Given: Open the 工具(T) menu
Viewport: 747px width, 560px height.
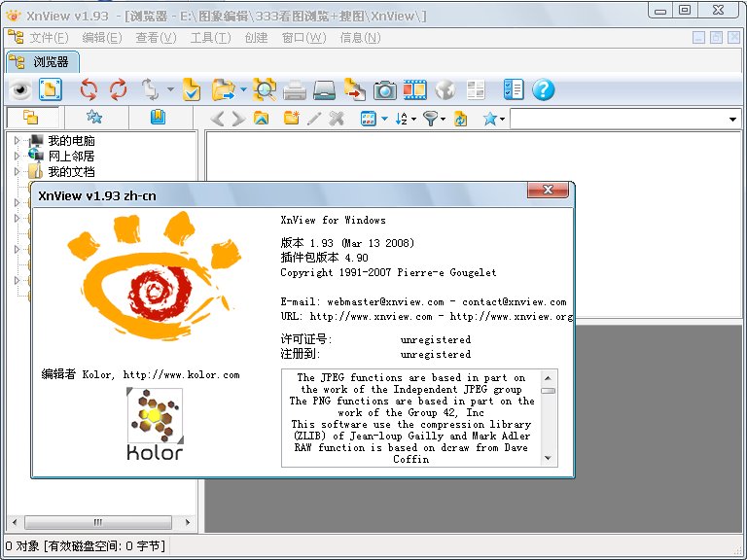Looking at the screenshot, I should pos(210,38).
